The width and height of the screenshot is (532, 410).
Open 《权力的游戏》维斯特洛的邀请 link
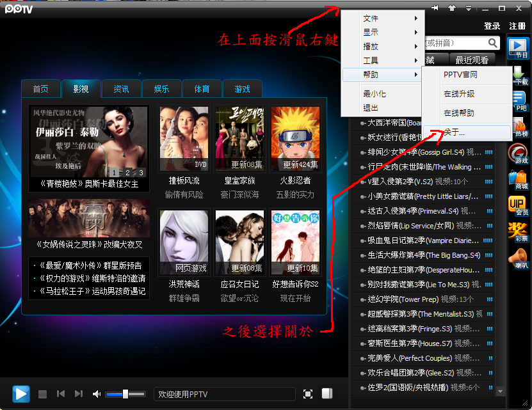(x=93, y=278)
